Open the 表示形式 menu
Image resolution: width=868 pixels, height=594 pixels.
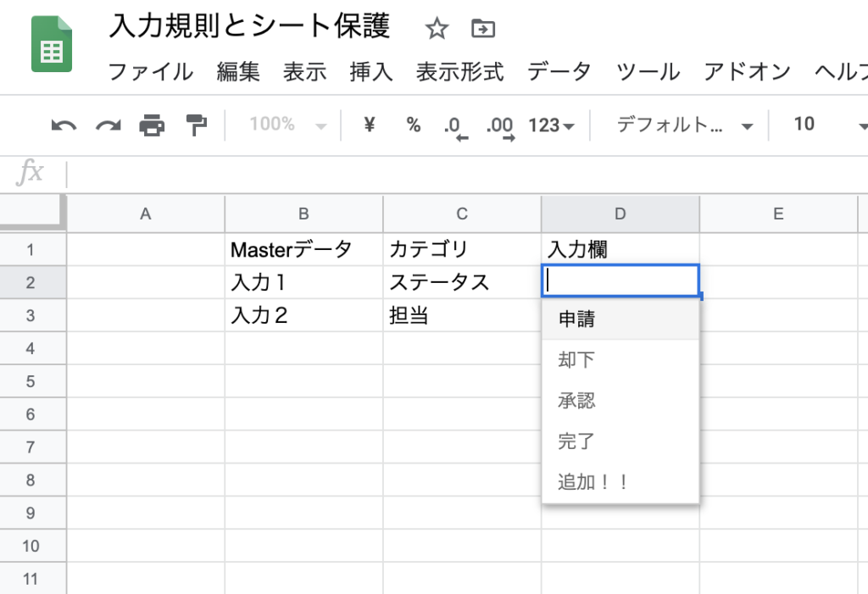click(x=460, y=72)
